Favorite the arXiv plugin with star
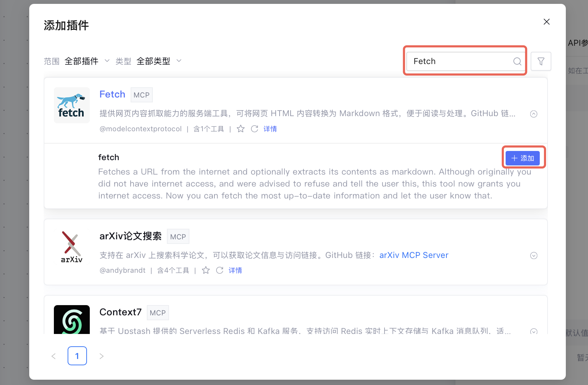Screen dimensions: 588x385 206,270
